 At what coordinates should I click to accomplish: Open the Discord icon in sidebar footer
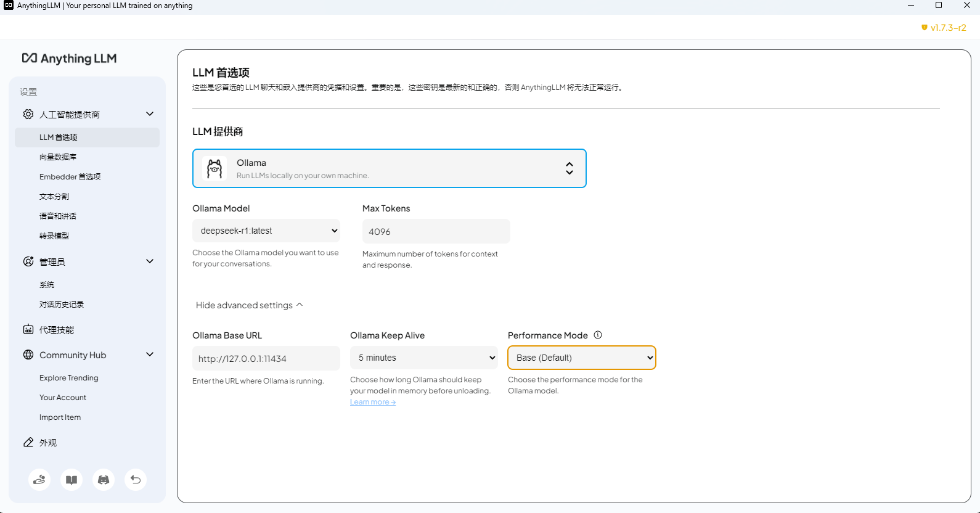[x=104, y=480]
